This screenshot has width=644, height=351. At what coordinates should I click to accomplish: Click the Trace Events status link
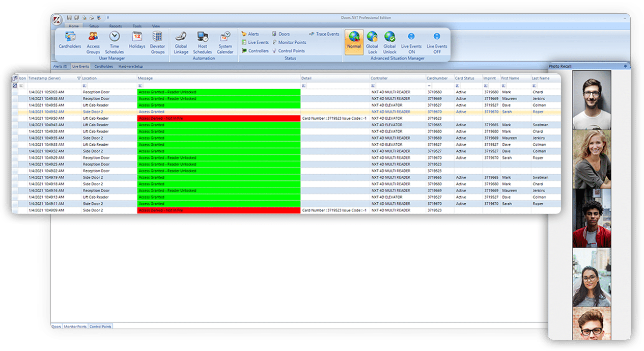(x=324, y=34)
